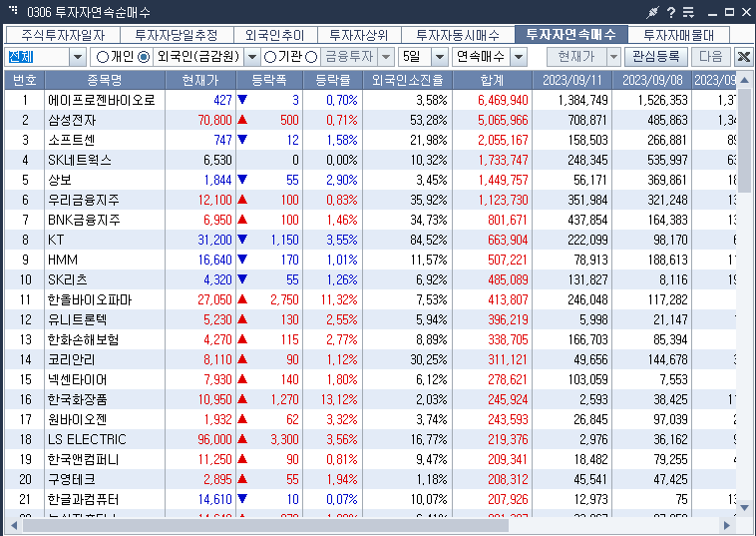The image size is (756, 536).
Task: Select the 유니트론텍 stock name
Action: point(77,319)
